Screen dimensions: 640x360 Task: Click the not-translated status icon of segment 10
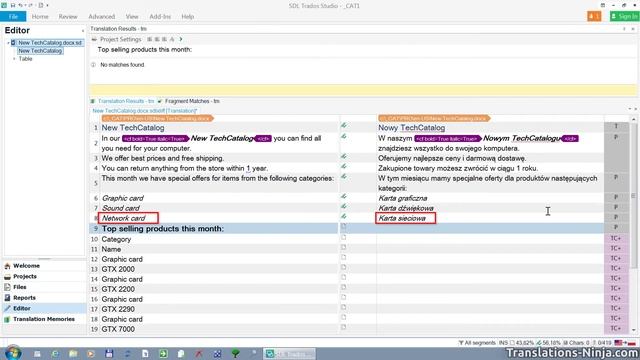344,237
